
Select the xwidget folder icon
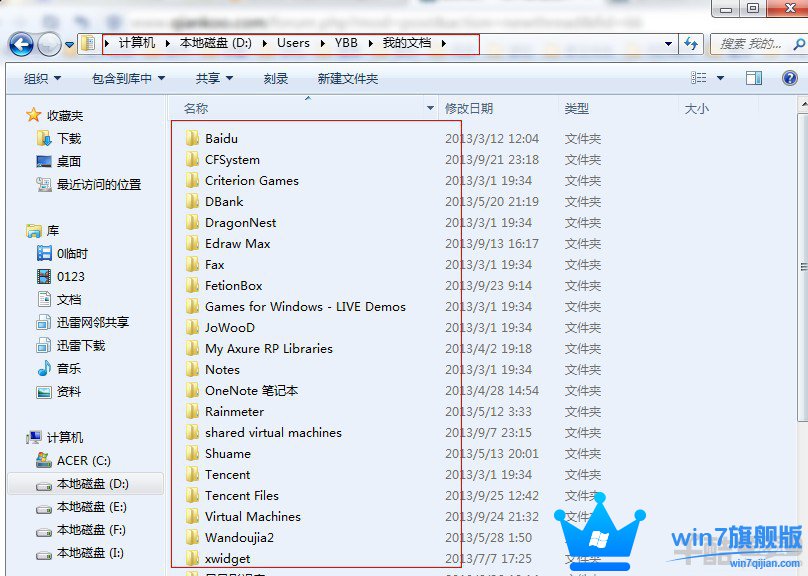pos(192,558)
